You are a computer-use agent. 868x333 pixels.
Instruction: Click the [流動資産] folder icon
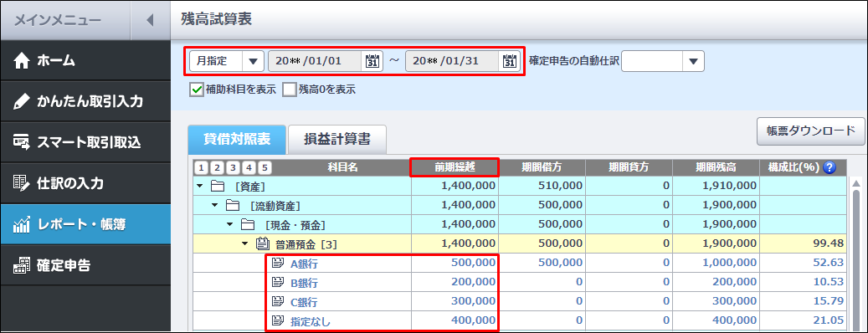(233, 206)
